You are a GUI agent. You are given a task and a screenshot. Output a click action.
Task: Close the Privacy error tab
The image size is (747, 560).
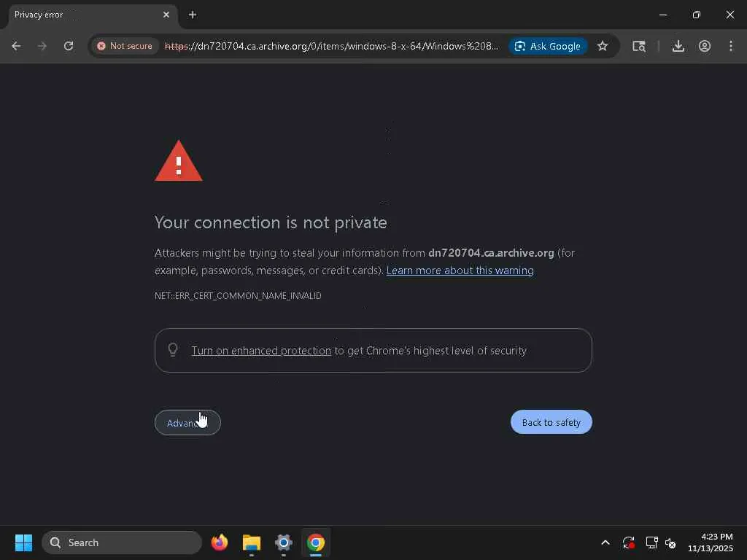[166, 15]
